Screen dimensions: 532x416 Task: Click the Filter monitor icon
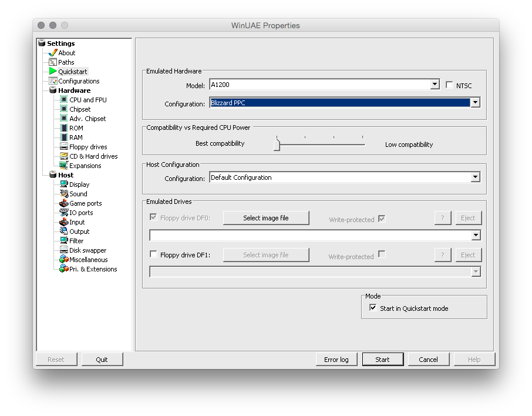[x=64, y=240]
